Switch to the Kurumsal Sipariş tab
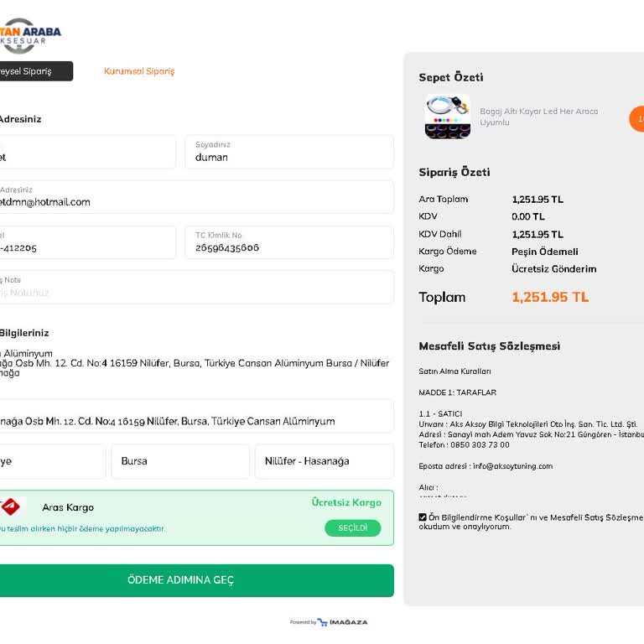 139,71
